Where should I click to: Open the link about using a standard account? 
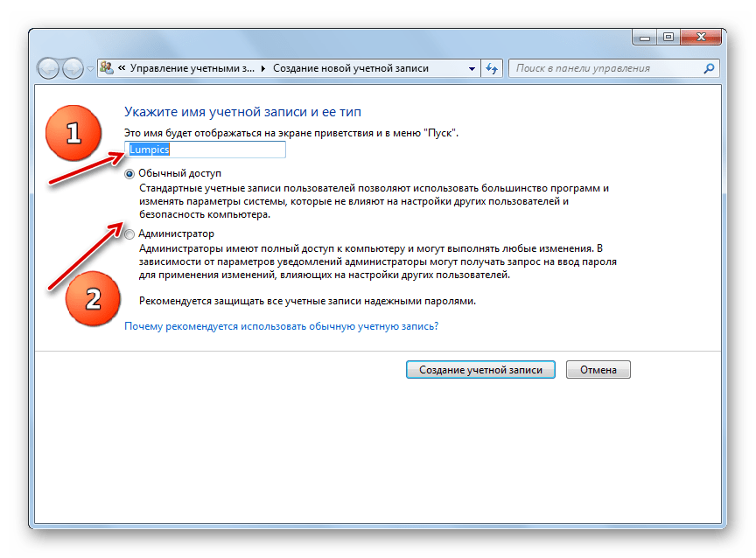click(x=282, y=326)
